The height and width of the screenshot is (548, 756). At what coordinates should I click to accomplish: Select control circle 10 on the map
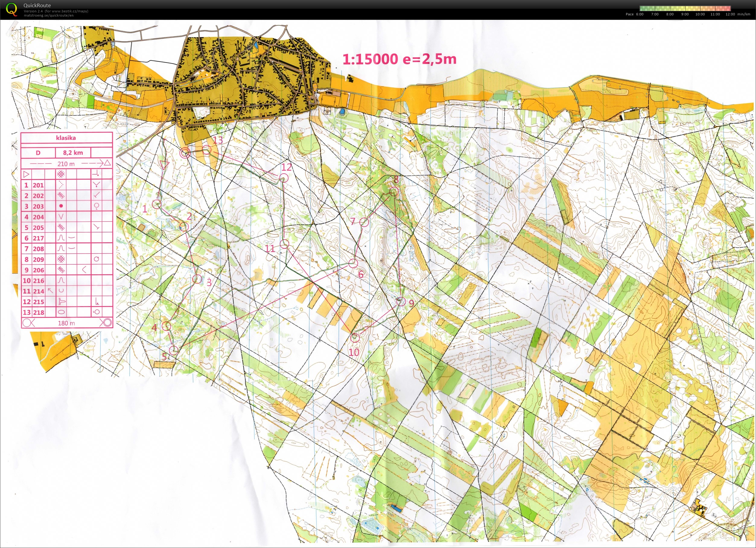(355, 338)
